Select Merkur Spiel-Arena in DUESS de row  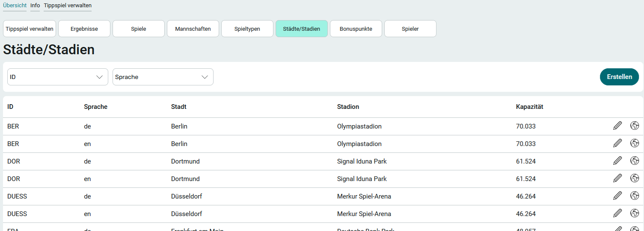364,196
